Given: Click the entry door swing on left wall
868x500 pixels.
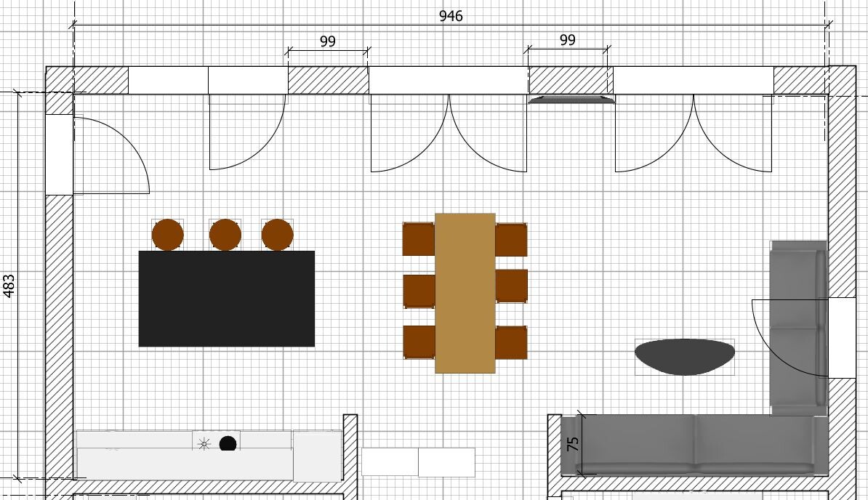Looking at the screenshot, I should [x=109, y=156].
